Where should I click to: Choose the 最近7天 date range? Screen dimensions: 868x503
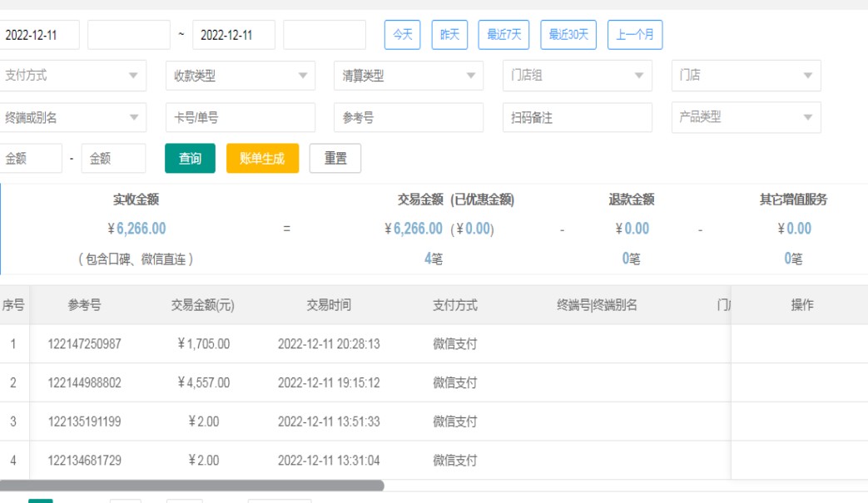503,35
